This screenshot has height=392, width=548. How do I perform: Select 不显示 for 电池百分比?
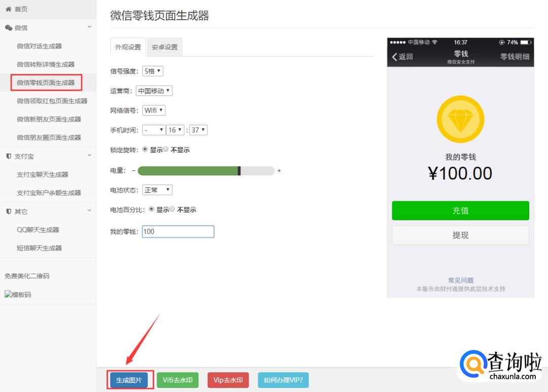(x=172, y=209)
